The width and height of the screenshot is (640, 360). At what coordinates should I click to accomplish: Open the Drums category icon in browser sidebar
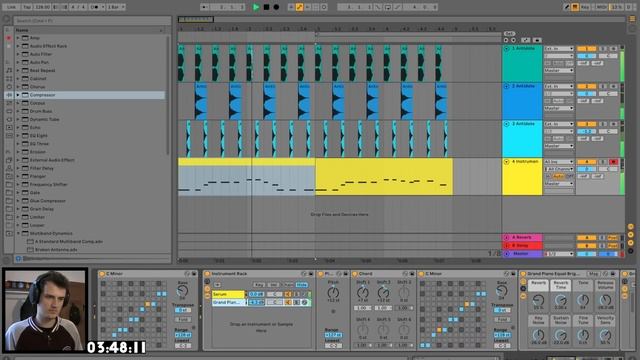click(9, 78)
